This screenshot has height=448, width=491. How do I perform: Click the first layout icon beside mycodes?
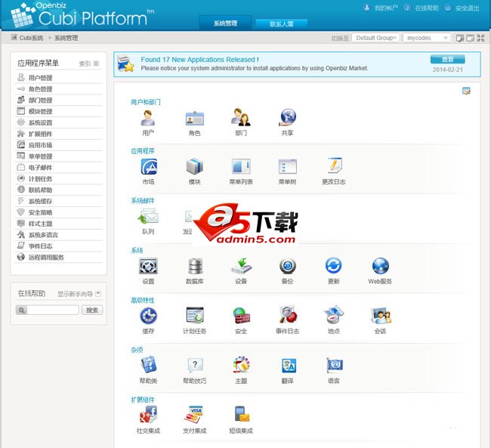(x=460, y=39)
